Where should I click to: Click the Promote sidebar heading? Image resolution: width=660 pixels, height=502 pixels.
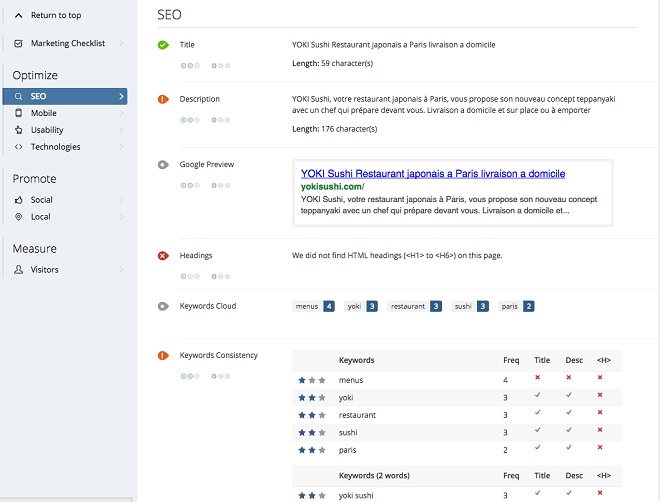tap(35, 179)
